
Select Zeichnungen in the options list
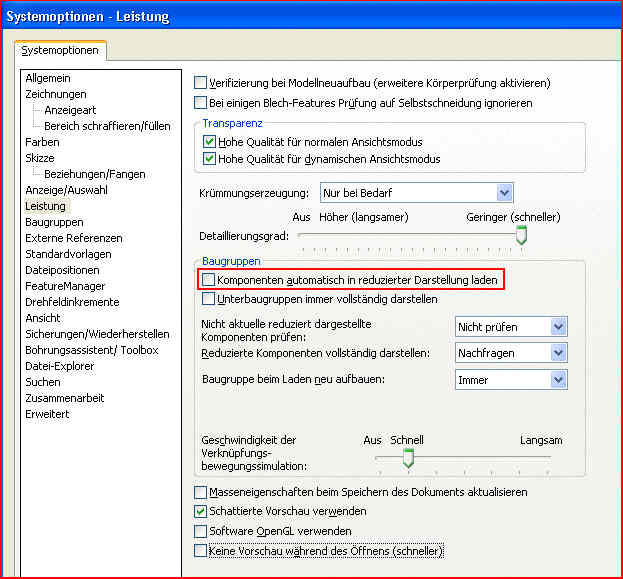[56, 94]
